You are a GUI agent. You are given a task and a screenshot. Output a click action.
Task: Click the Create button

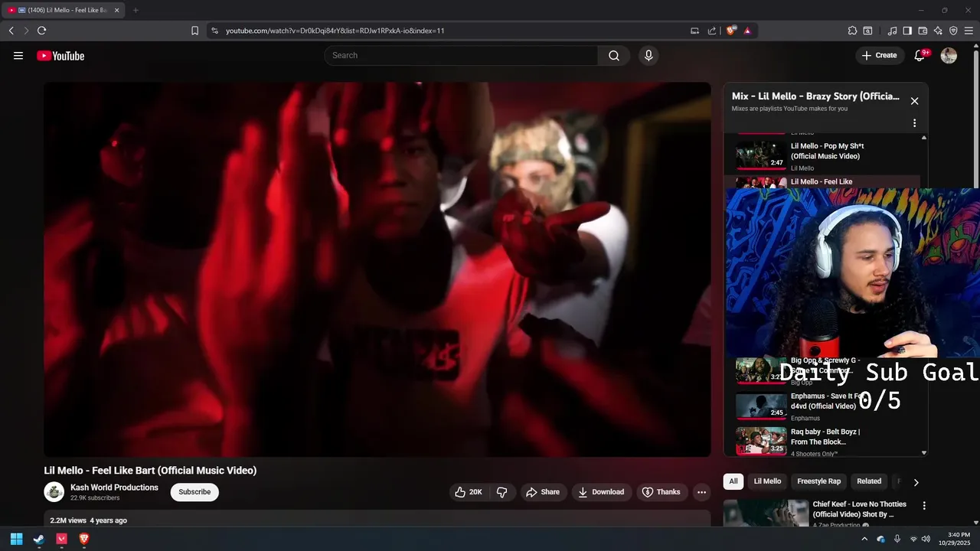click(x=879, y=55)
